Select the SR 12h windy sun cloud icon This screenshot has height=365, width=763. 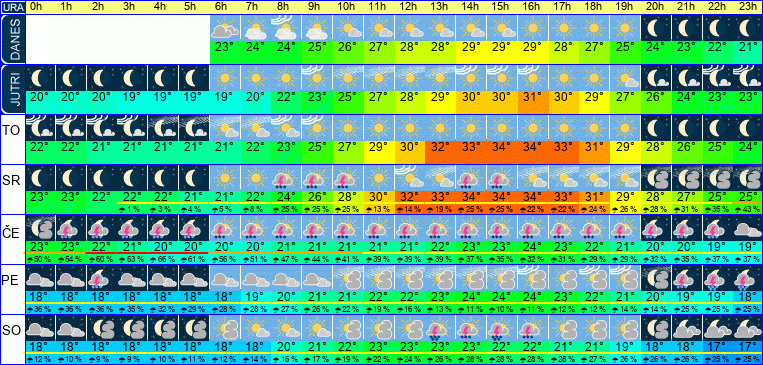click(x=410, y=178)
